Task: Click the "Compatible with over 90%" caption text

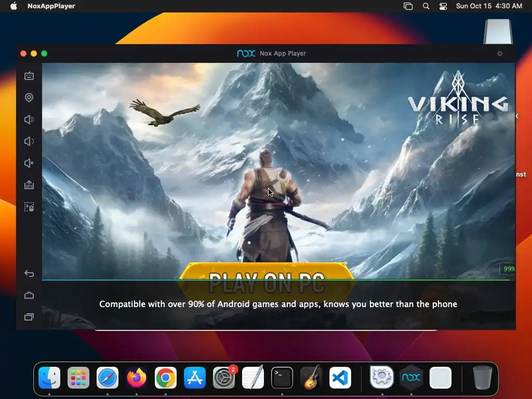Action: pyautogui.click(x=278, y=304)
